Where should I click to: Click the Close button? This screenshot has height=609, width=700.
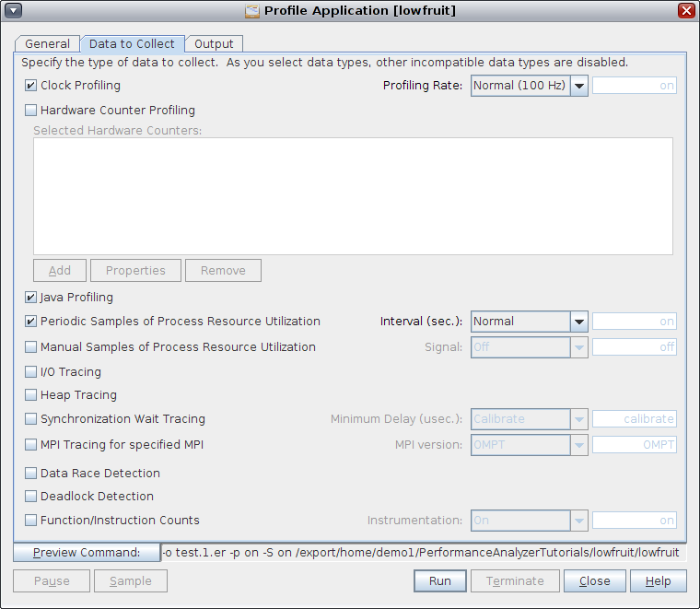(x=595, y=580)
